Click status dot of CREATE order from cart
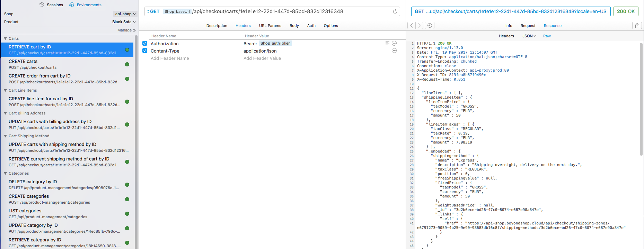Viewport: 644px width, 249px height. (x=127, y=79)
